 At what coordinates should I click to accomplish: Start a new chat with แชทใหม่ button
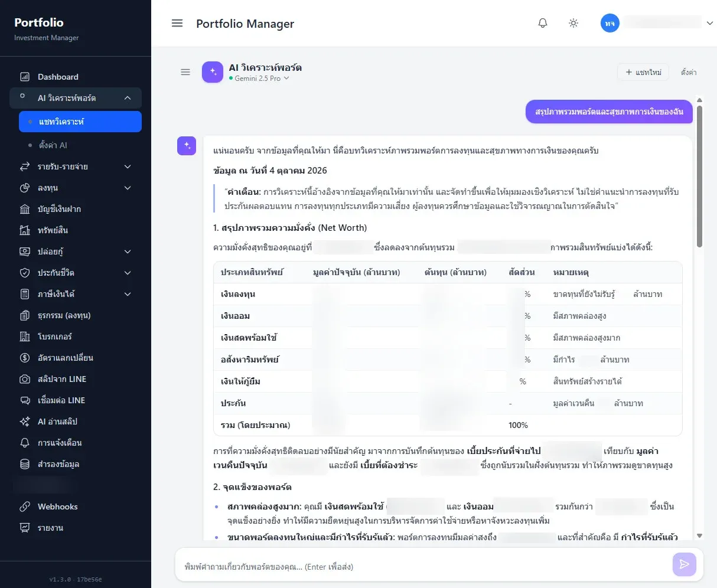point(643,72)
